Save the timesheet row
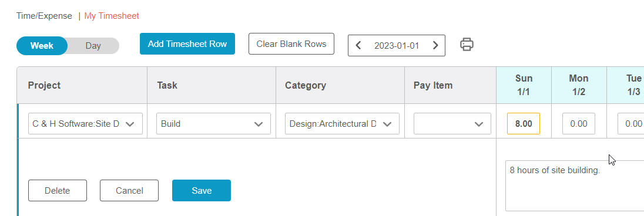 201,191
